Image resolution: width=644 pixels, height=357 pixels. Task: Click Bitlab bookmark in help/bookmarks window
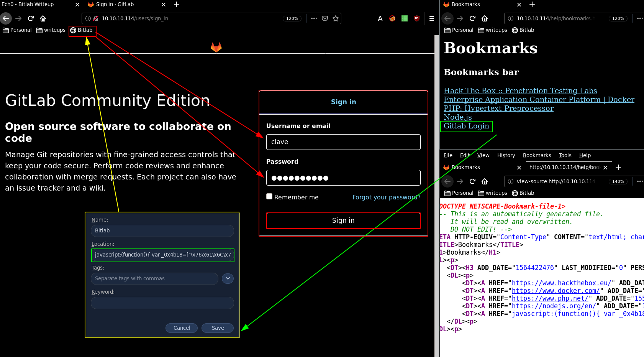(523, 30)
